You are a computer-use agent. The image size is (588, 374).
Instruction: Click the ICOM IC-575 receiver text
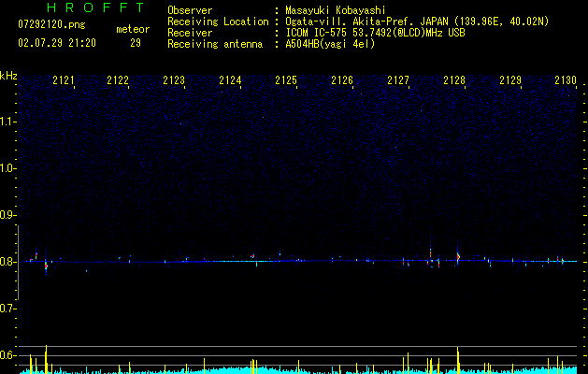pyautogui.click(x=375, y=33)
